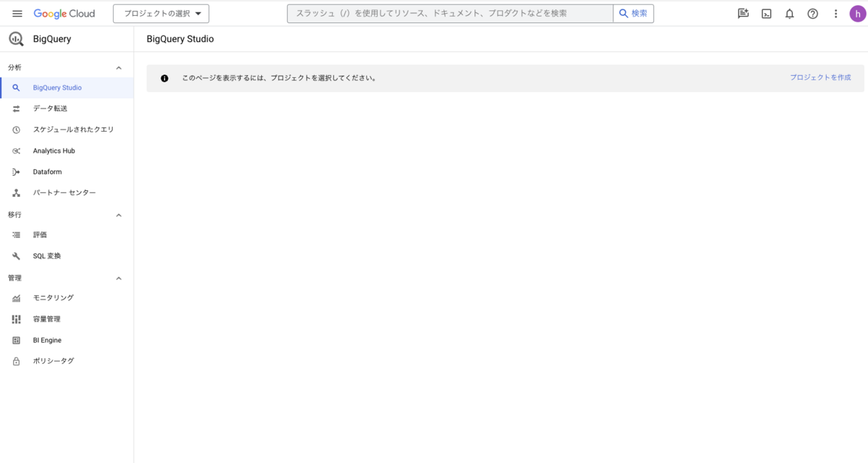The width and height of the screenshot is (868, 463).
Task: Click the Analytics Hub icon
Action: [16, 150]
